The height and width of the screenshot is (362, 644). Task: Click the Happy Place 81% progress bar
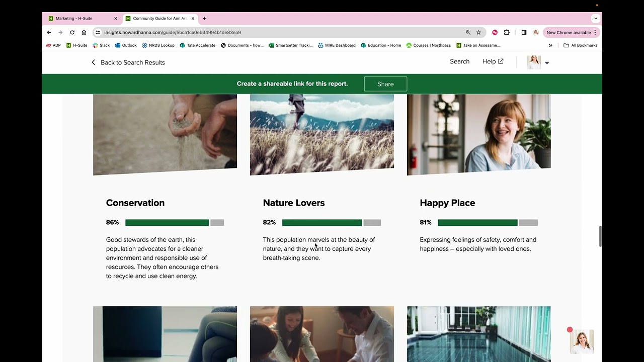coord(488,222)
